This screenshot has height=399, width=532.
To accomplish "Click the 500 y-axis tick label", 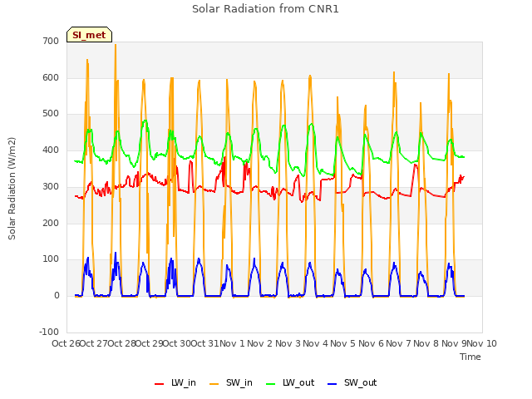I will 51,114.
